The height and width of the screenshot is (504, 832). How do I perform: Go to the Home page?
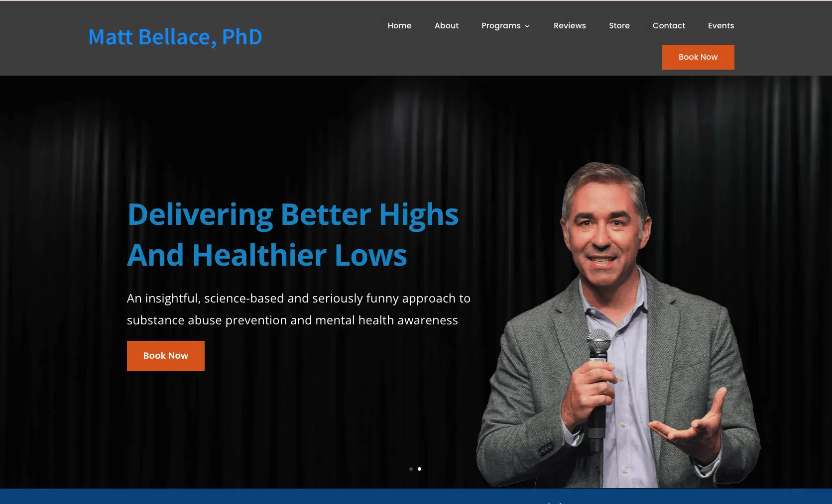[x=399, y=25]
